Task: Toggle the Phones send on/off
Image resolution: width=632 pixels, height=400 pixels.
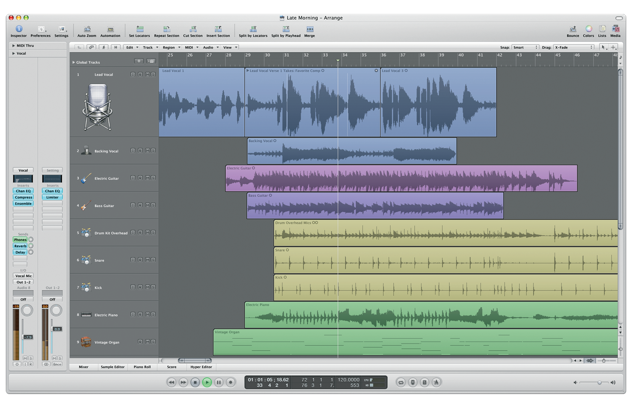Action: pos(20,240)
